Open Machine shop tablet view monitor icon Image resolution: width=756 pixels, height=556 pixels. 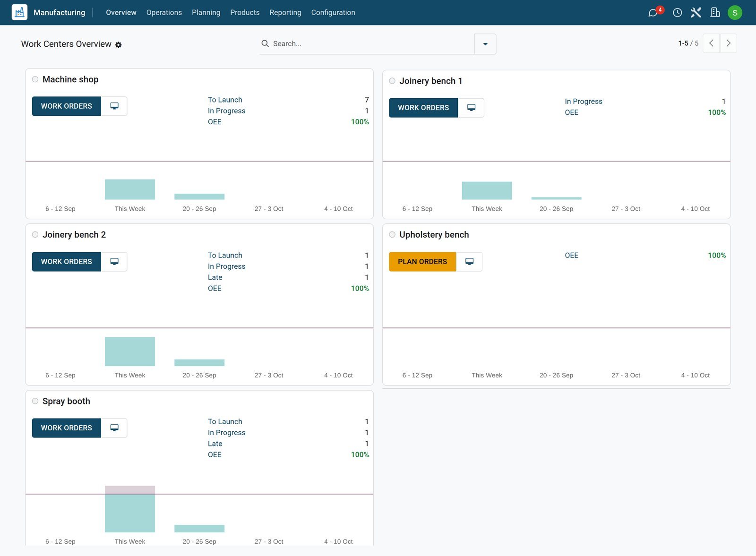coord(114,106)
